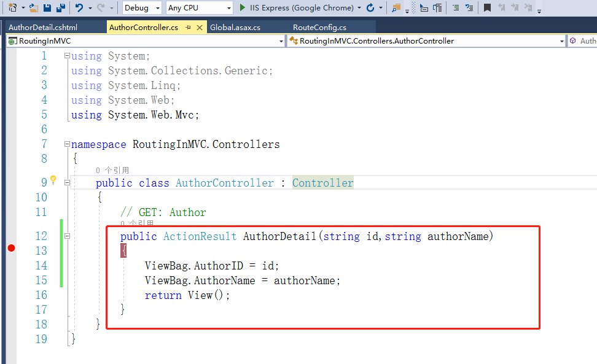Click 'using System.Web.Mvc;' on line 5
Screen dimensions: 597x364
135,115
